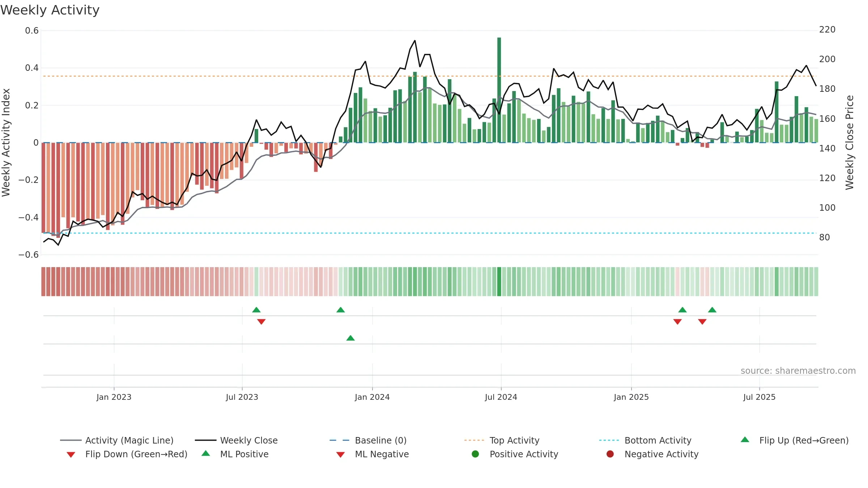Screen dimensions: 868x488
Task: Toggle the Activity (Magic Line) legend entry
Action: pyautogui.click(x=117, y=440)
